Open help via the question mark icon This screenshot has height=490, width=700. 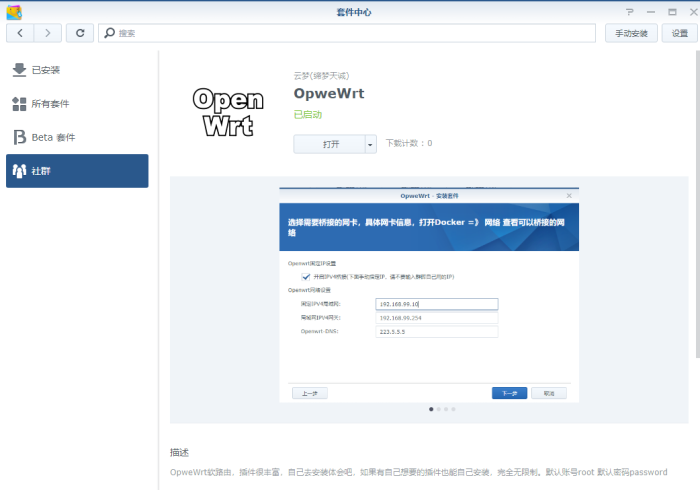629,11
